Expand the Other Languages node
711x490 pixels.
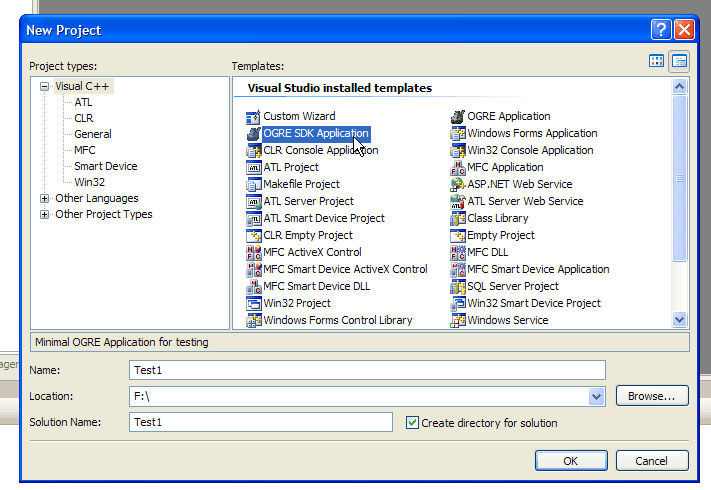point(44,199)
